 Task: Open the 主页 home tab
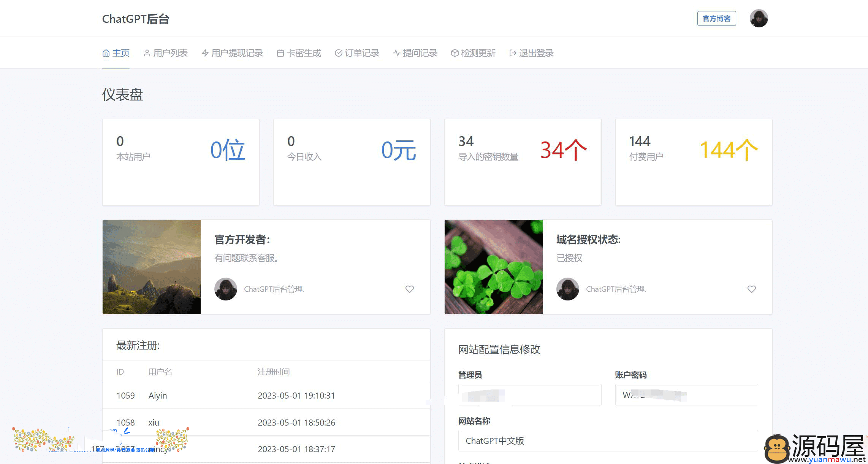pos(116,53)
